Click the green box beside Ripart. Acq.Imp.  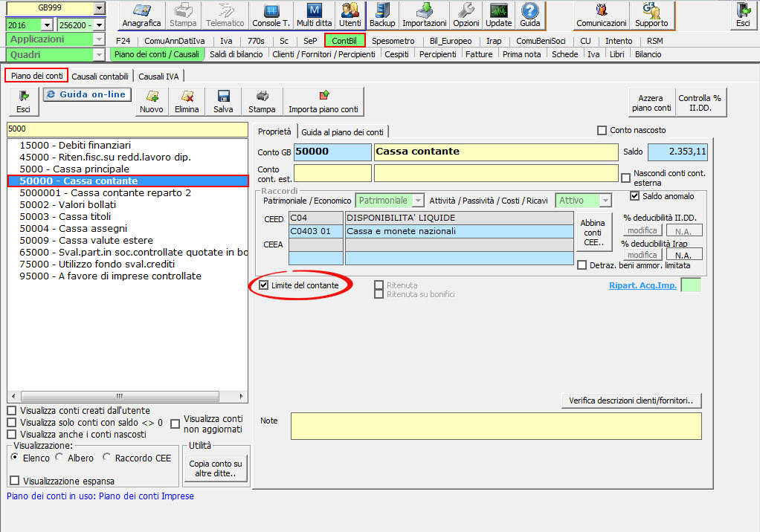(x=691, y=285)
